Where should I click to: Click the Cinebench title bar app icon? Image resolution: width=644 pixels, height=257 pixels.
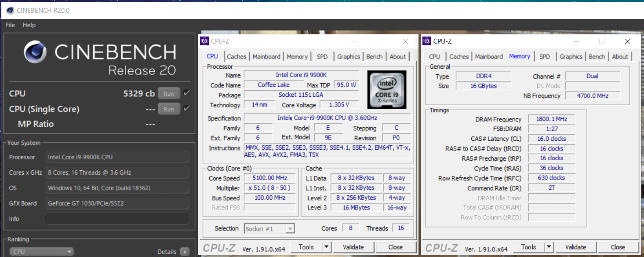click(x=10, y=10)
